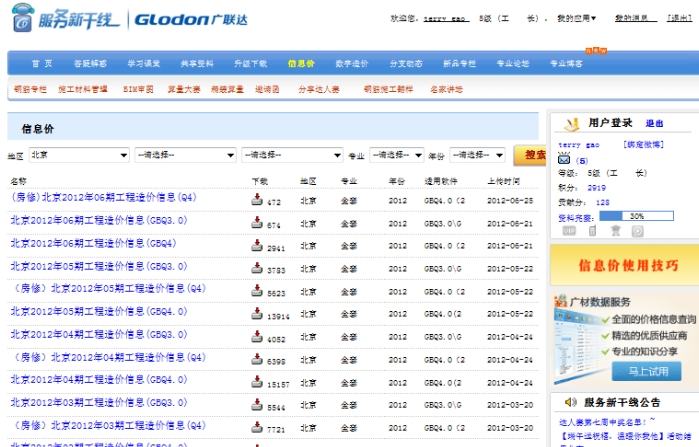699x447 pixels.
Task: Click 退出 link in the top header
Action: tap(679, 18)
